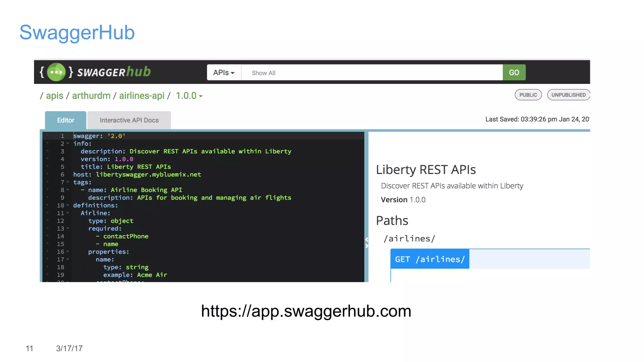
Task: Collapse the properties fold arrow, line 16
Action: coord(68,252)
